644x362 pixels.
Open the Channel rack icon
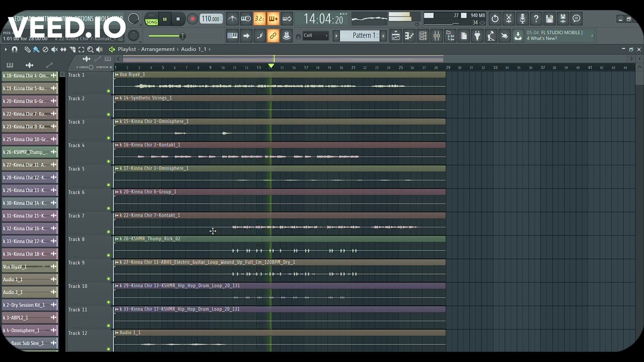[423, 36]
